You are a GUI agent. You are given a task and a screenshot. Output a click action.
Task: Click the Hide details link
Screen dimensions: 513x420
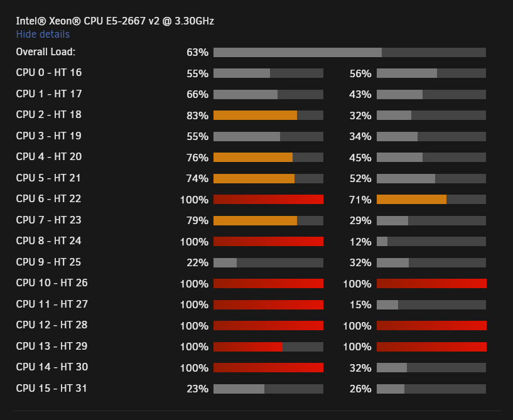coord(43,34)
